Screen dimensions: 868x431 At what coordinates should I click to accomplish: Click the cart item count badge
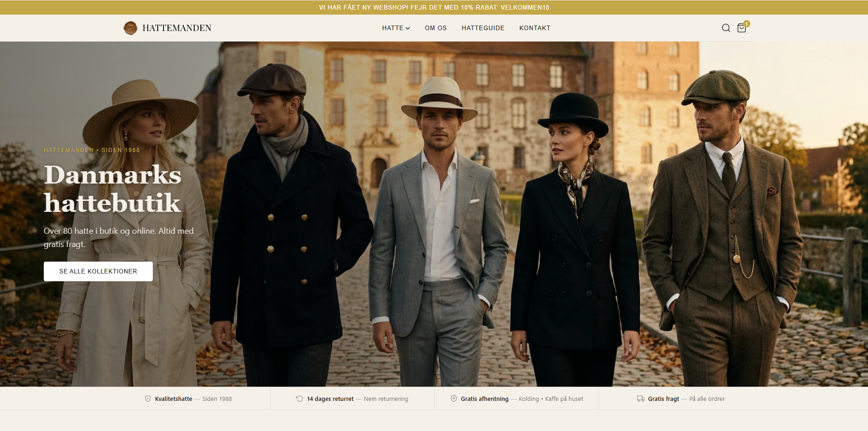coord(747,24)
